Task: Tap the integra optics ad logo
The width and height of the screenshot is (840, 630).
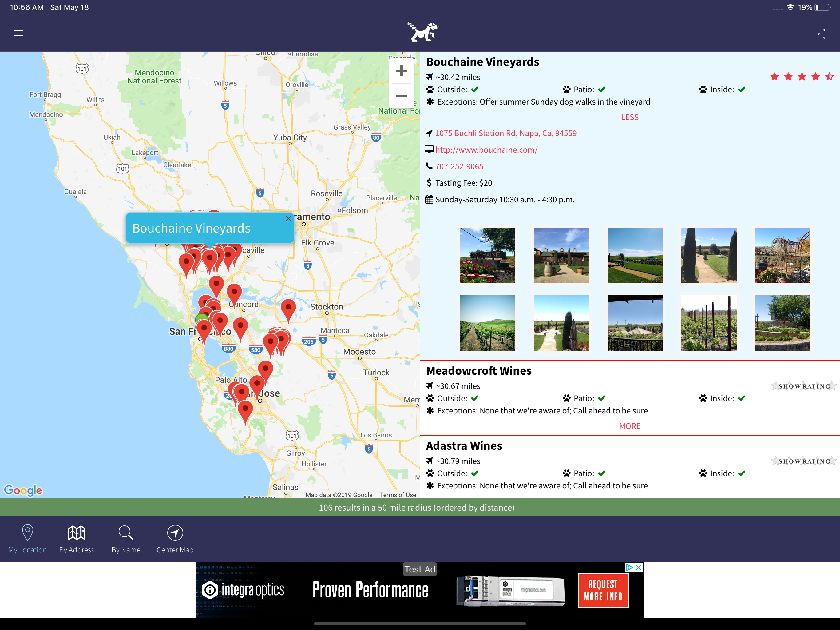Action: (243, 591)
